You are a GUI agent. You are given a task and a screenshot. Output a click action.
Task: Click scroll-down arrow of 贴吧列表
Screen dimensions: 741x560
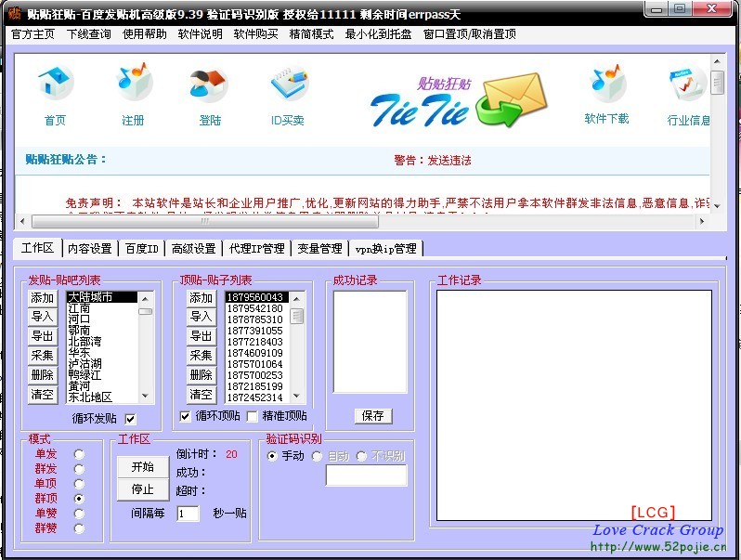(x=146, y=396)
